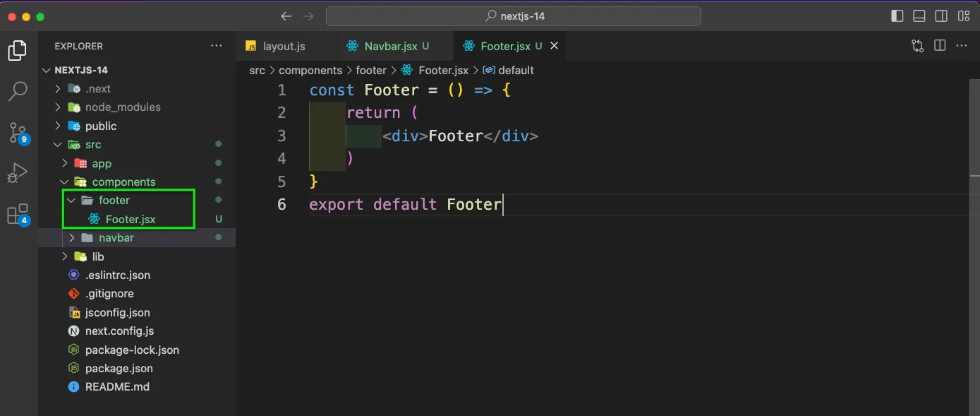Viewport: 980px width, 416px height.
Task: Close the Footer.jsx tab
Action: pos(554,46)
